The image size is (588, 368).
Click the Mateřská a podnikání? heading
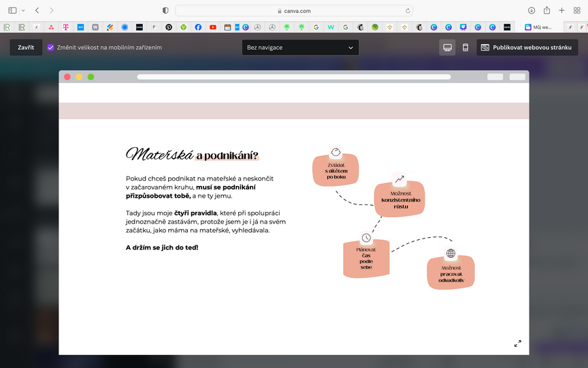tap(193, 154)
